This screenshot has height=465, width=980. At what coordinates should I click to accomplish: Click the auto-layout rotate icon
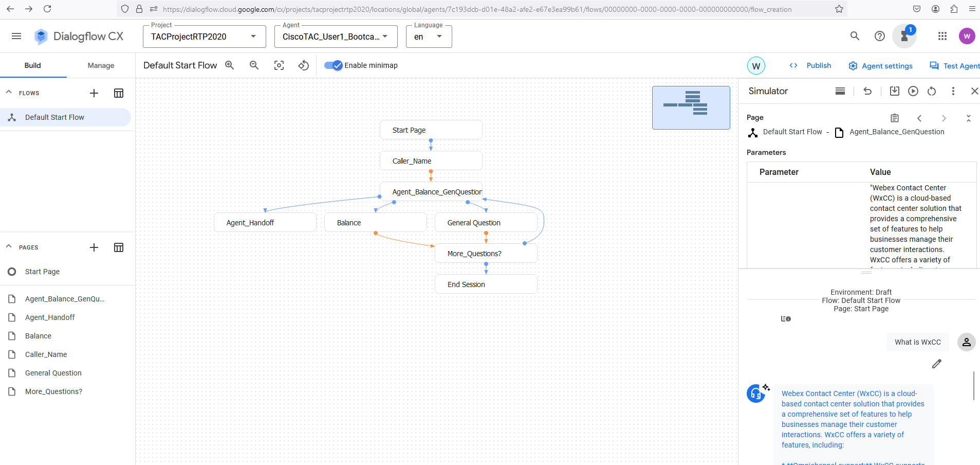pyautogui.click(x=304, y=65)
